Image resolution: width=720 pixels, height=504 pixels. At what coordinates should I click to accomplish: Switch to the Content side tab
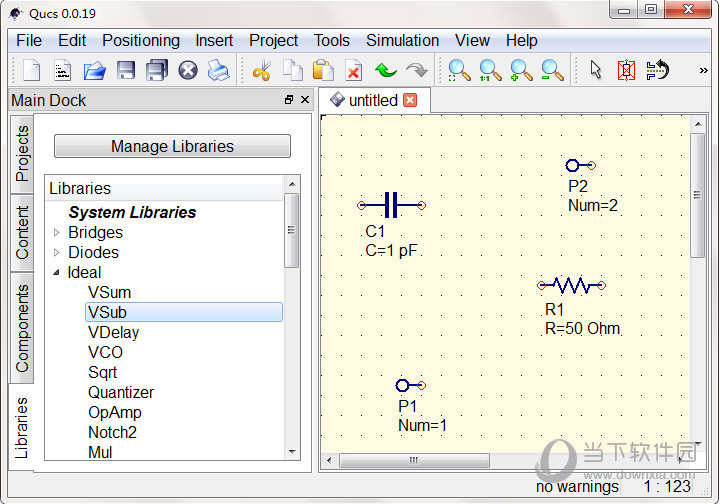click(x=22, y=233)
